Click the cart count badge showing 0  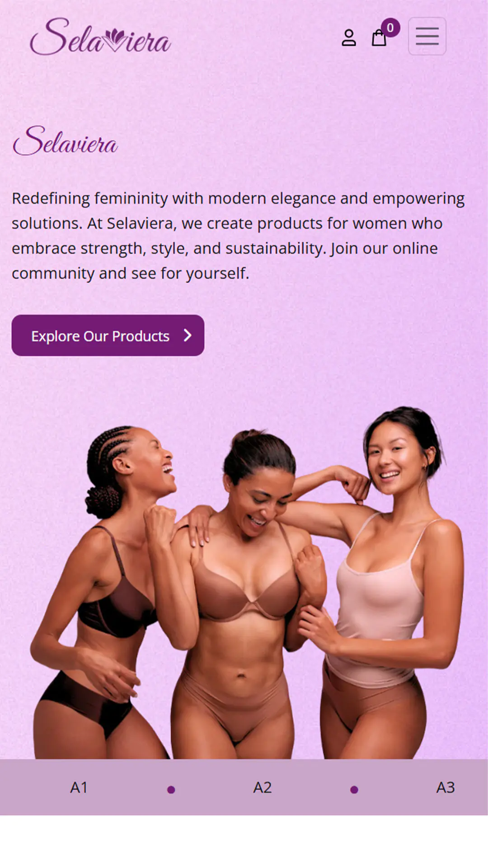(390, 28)
